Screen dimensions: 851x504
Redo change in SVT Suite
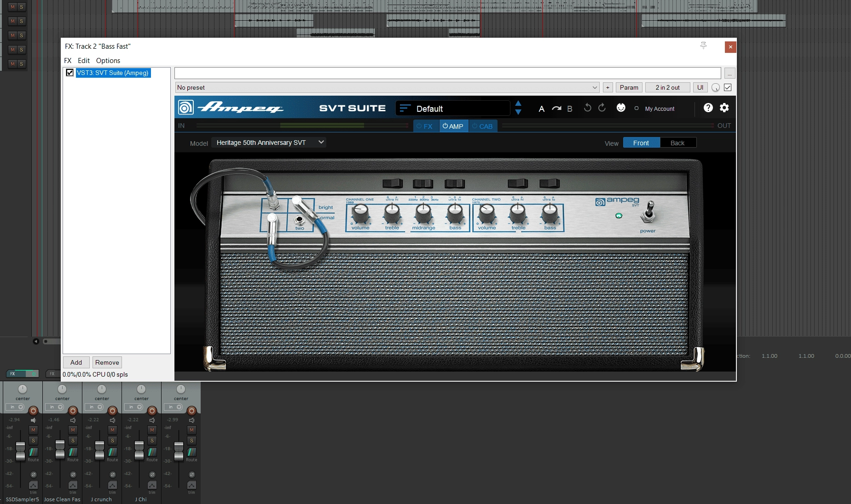[602, 108]
